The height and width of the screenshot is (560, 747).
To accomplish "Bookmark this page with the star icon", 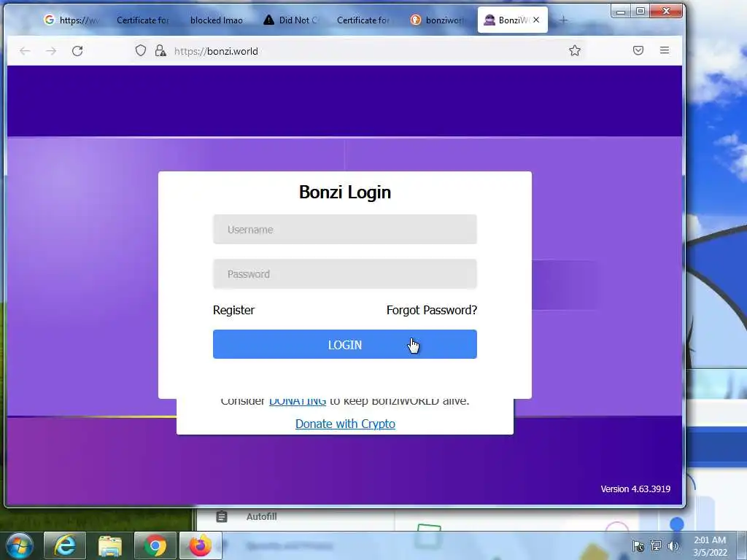I will point(575,50).
